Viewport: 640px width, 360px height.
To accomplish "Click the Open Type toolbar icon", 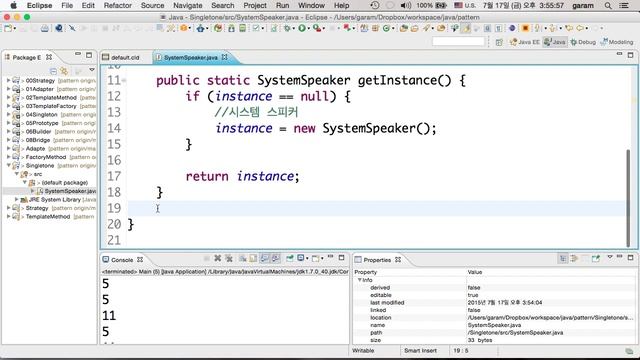I will tap(404, 28).
